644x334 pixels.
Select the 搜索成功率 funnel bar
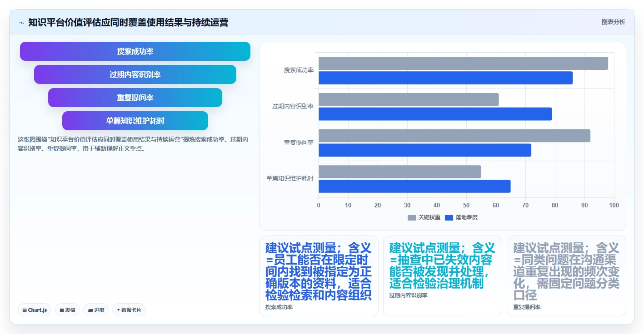coord(135,51)
